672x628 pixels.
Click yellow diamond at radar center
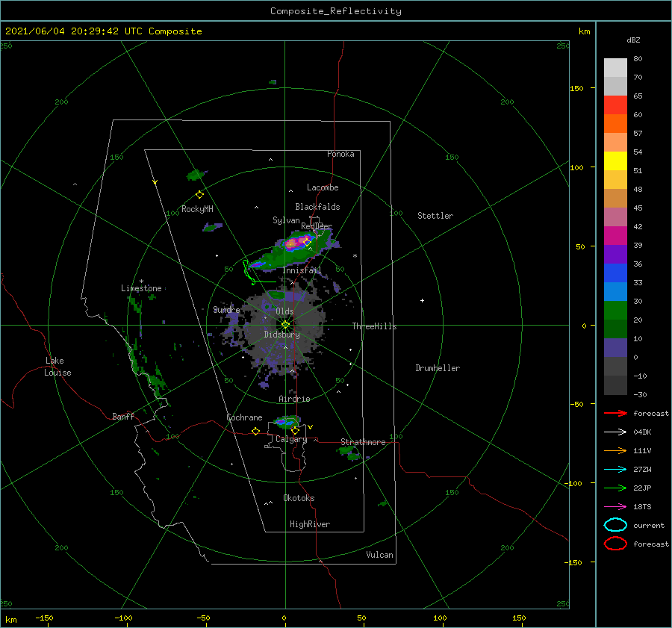point(285,325)
